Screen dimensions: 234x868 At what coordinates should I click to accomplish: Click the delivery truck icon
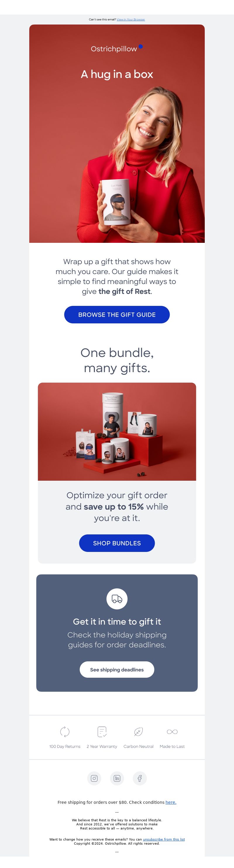[117, 599]
